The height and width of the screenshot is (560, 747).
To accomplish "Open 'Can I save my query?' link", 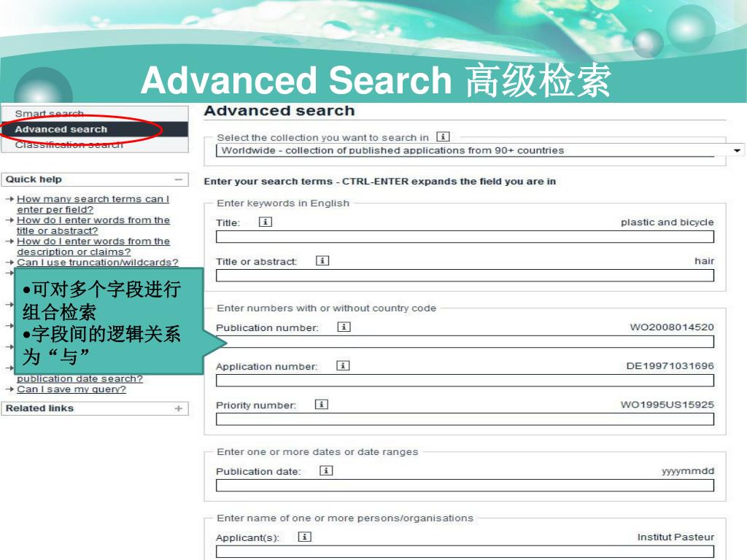I will [71, 389].
